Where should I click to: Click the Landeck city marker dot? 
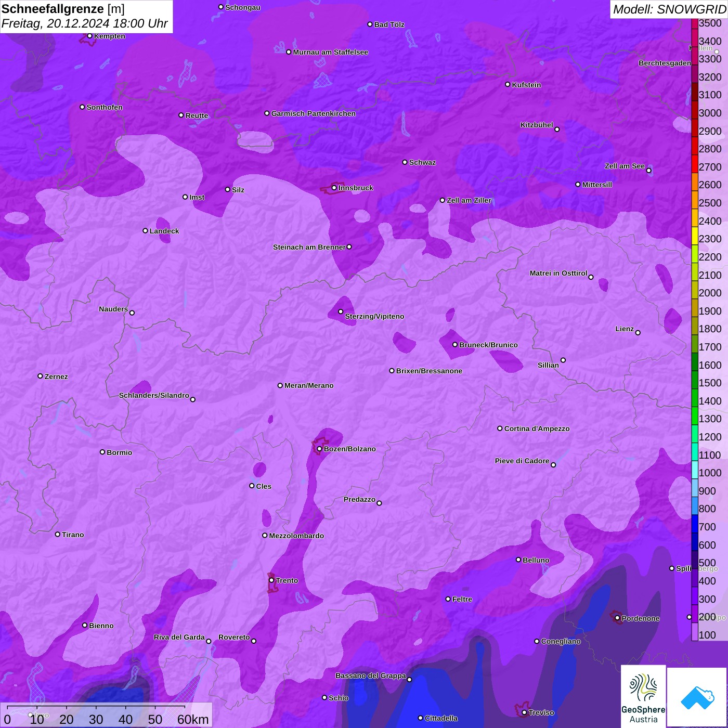click(145, 230)
